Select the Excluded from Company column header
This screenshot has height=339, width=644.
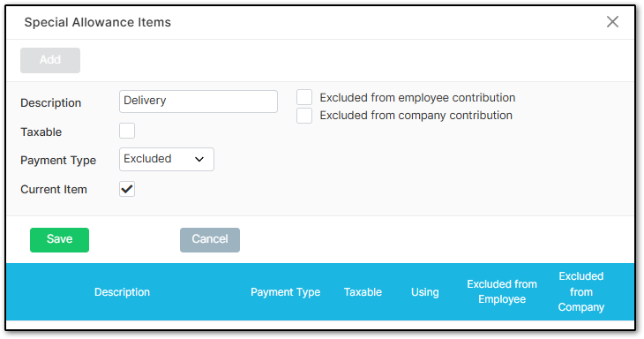[580, 291]
